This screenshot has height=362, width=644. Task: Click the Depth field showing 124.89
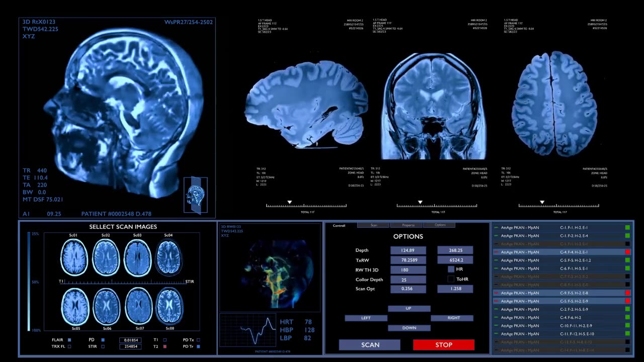coord(408,250)
